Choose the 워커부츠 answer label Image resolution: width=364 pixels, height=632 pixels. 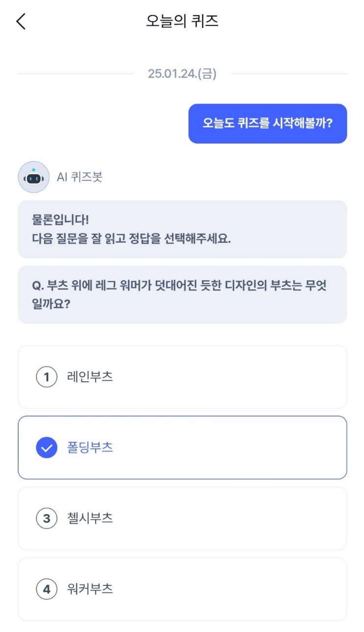[90, 588]
